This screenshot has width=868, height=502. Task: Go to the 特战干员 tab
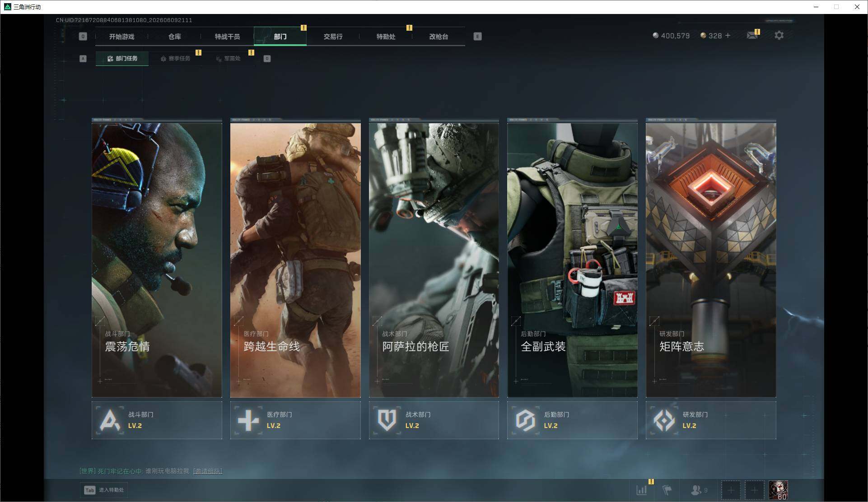point(227,37)
